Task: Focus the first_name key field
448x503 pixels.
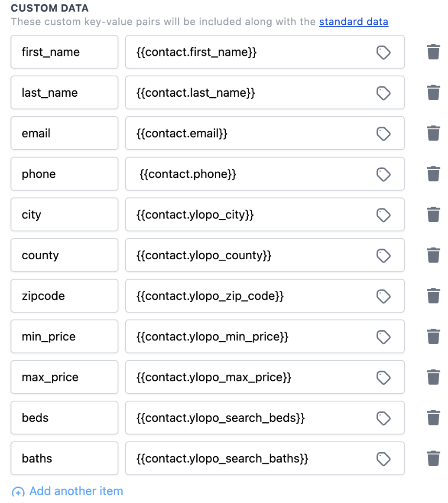Action: [x=64, y=52]
